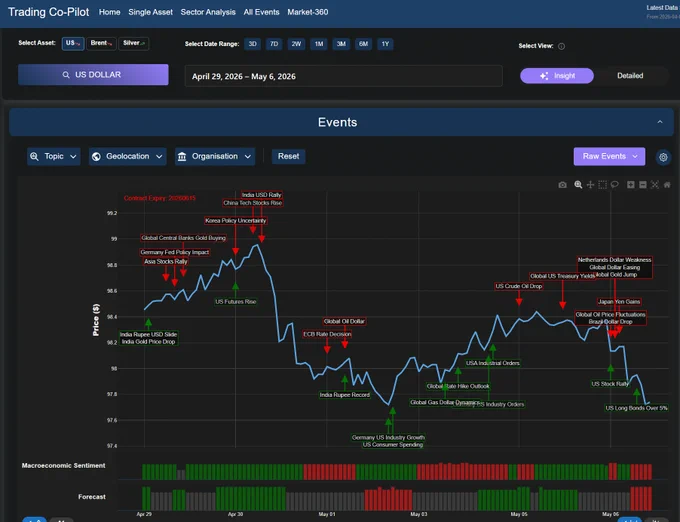Set date range to 1Y
This screenshot has height=522, width=680.
(x=385, y=44)
